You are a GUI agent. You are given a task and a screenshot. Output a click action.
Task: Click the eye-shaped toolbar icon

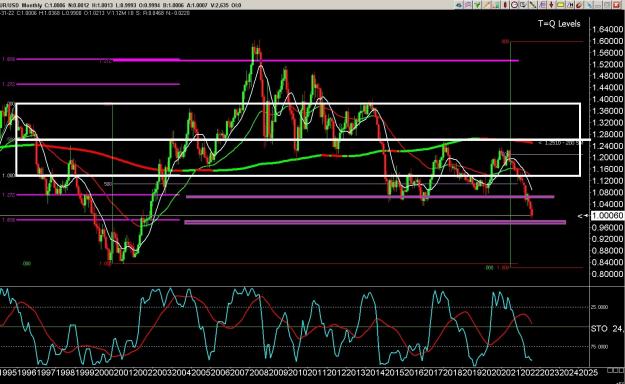(459, 5)
